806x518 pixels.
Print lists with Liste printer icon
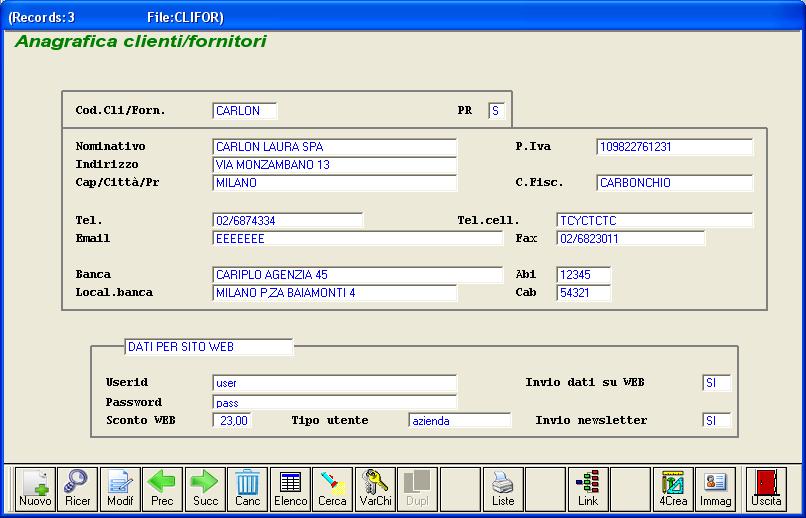pos(503,489)
